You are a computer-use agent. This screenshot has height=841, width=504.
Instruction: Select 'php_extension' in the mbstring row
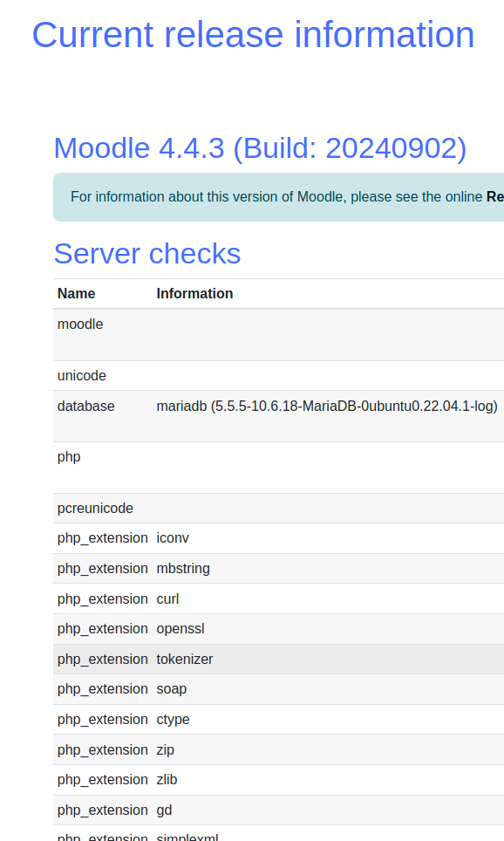click(x=102, y=569)
